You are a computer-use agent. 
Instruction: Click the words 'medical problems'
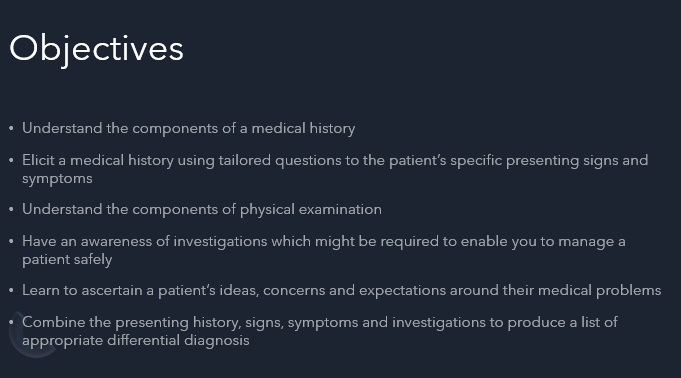tap(599, 290)
